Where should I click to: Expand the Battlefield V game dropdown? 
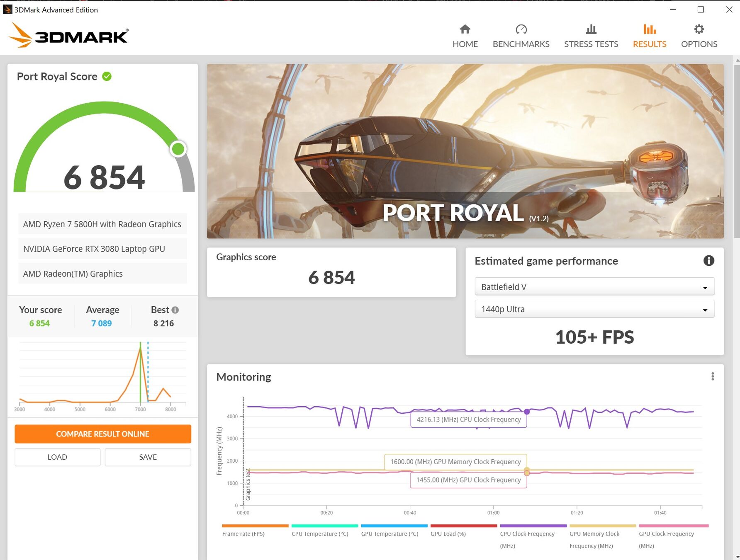594,287
